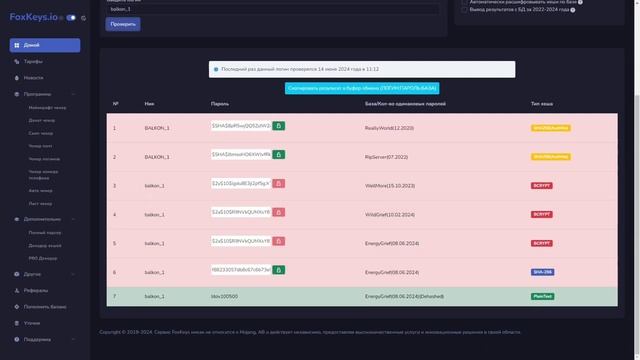The width and height of the screenshot is (640, 360).
Task: Open Скин чекер in sidebar
Action: [41, 133]
